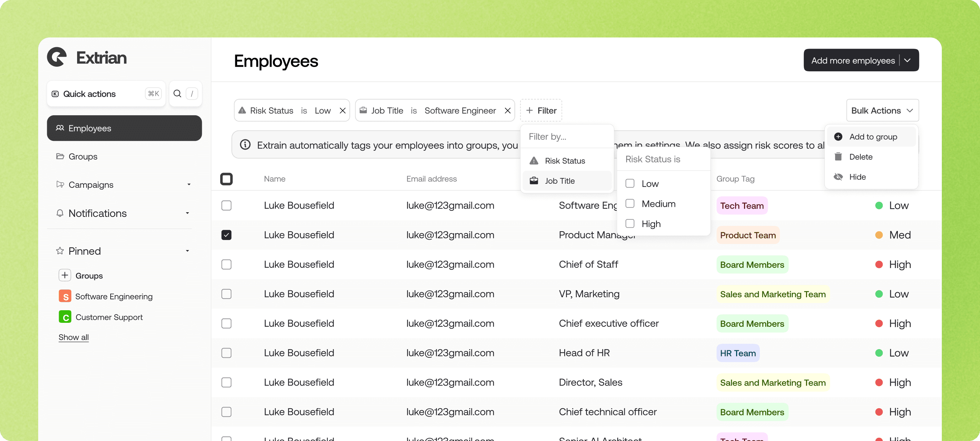Click the Show all link
The width and height of the screenshot is (980, 441).
click(x=73, y=337)
